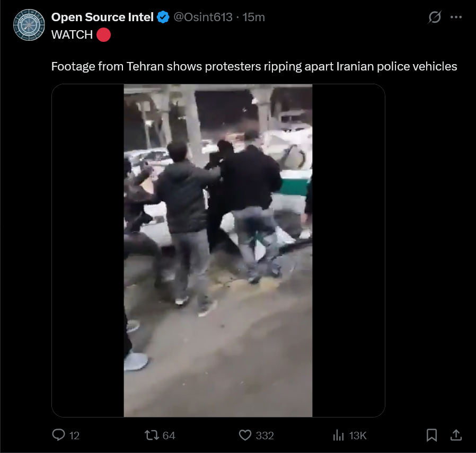Click the blue verified badge
This screenshot has height=453, width=476.
coord(163,17)
